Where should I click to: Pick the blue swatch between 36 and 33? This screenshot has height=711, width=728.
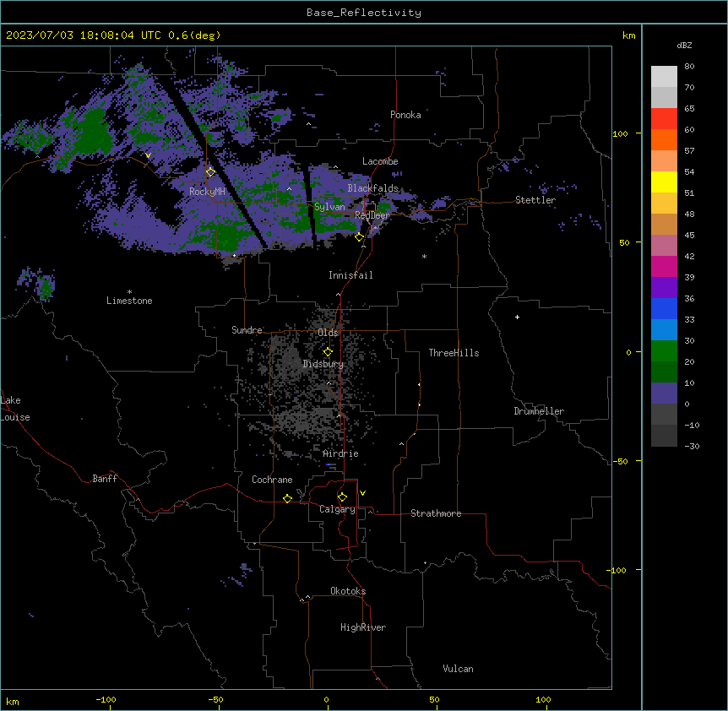click(x=664, y=308)
